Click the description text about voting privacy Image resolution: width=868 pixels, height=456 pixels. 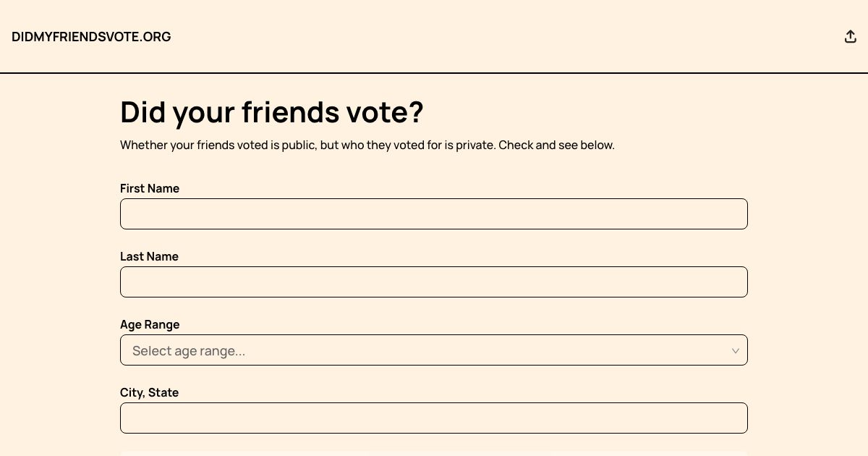(x=367, y=145)
